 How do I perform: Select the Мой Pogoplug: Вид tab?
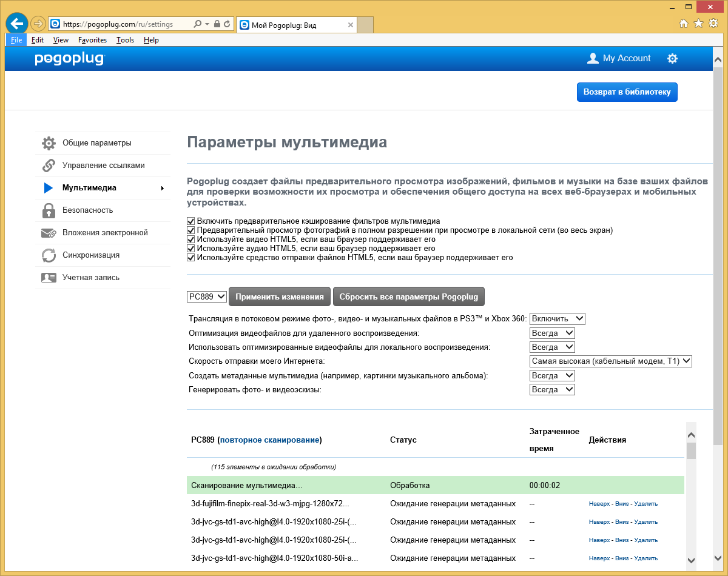pyautogui.click(x=297, y=25)
